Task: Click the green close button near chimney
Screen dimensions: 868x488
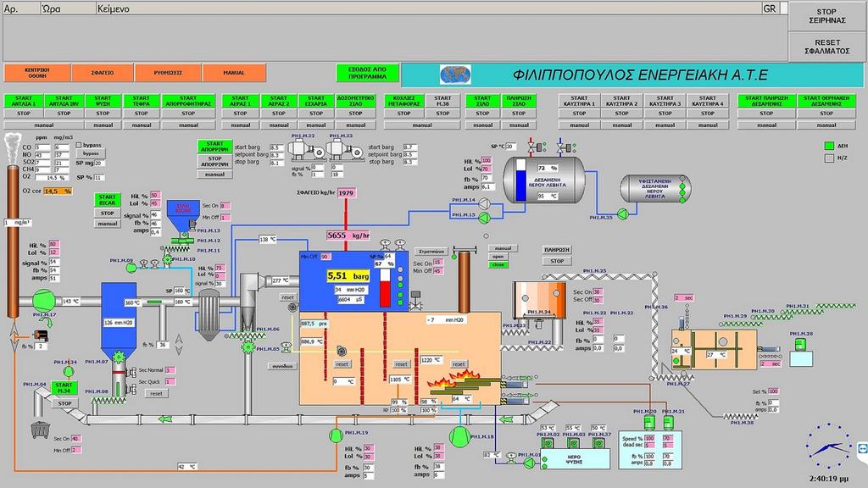Action: 498,264
